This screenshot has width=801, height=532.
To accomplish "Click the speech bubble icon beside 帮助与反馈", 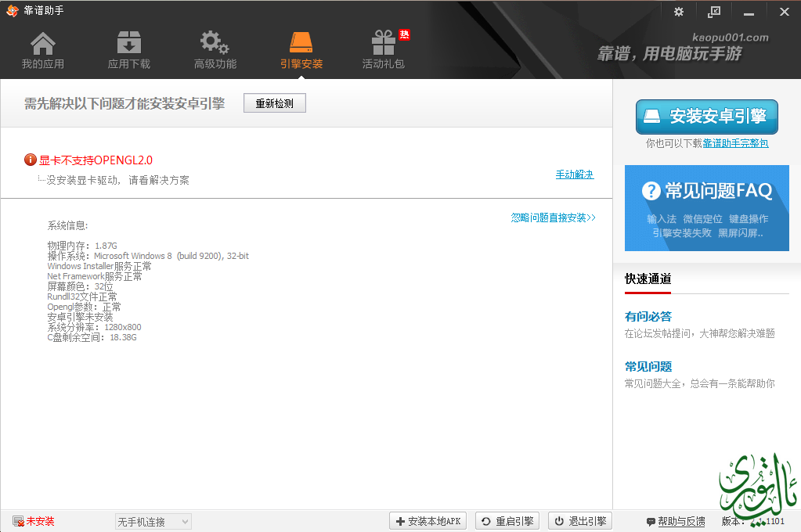I will (x=651, y=522).
